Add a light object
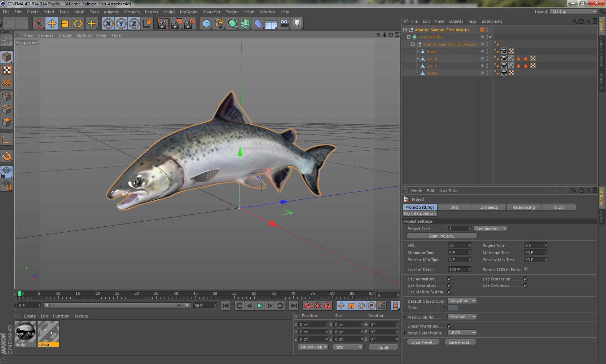This screenshot has height=364, width=606. pos(297,24)
